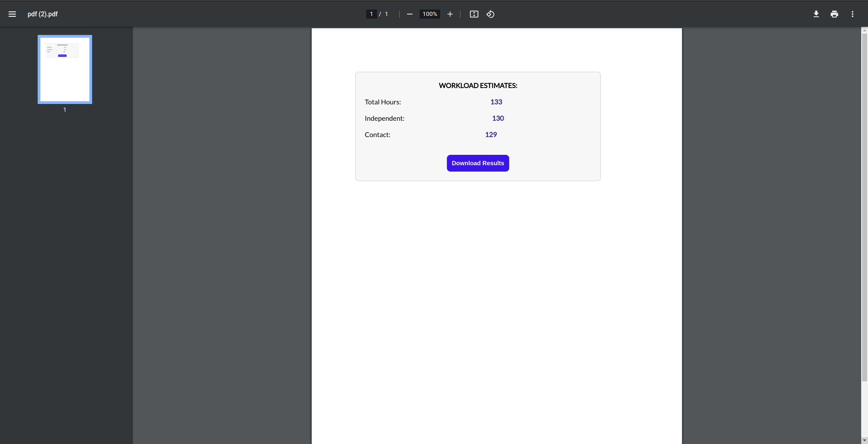Viewport: 868px width, 444px height.
Task: Click the WORKLOAD ESTIMATES heading
Action: (478, 85)
